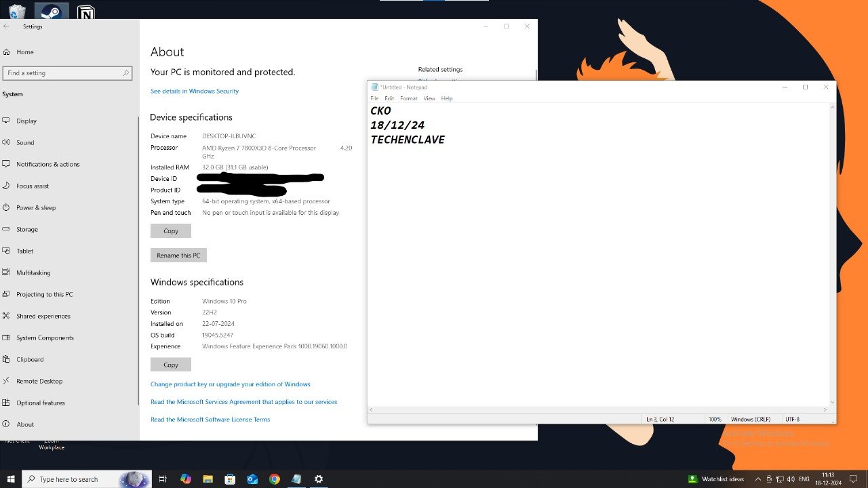Open See details in Windows Security link
The height and width of the screenshot is (488, 868).
[195, 91]
